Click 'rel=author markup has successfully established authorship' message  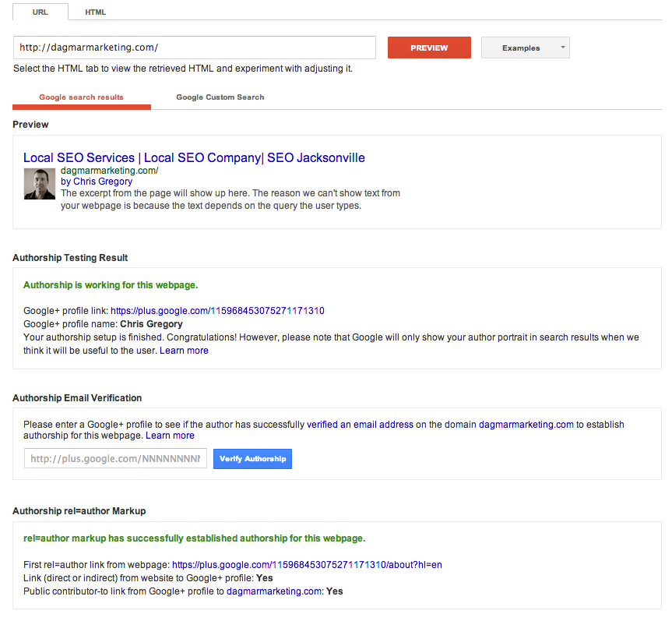[x=194, y=538]
